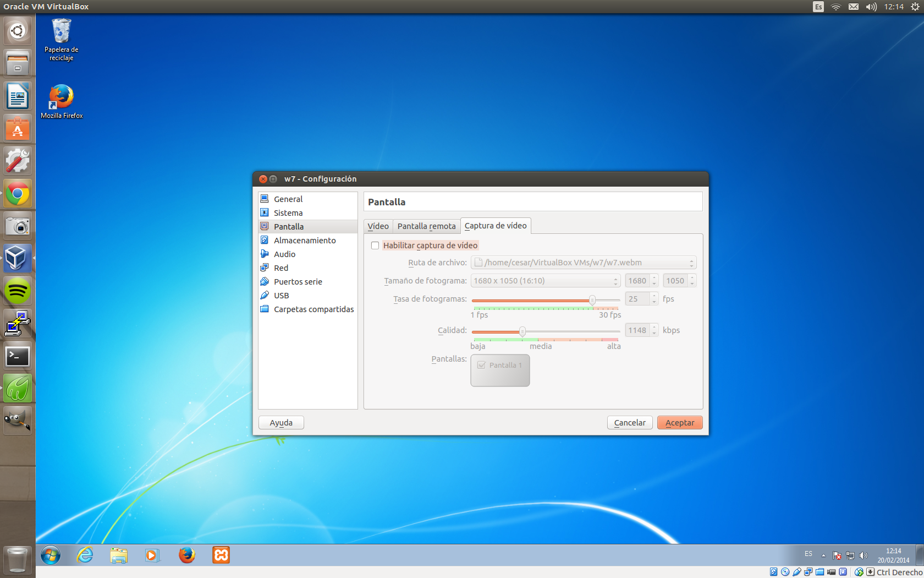Click the Cancelar button
Viewport: 924px width, 578px height.
coord(630,423)
